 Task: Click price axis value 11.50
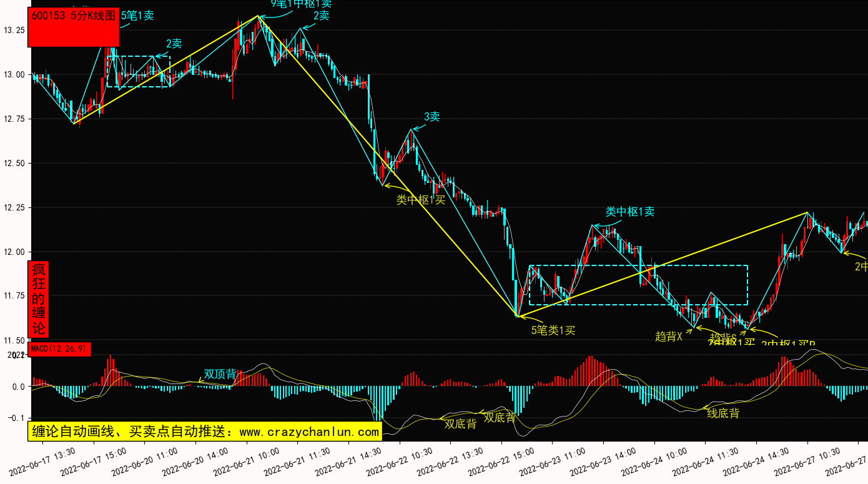click(14, 340)
